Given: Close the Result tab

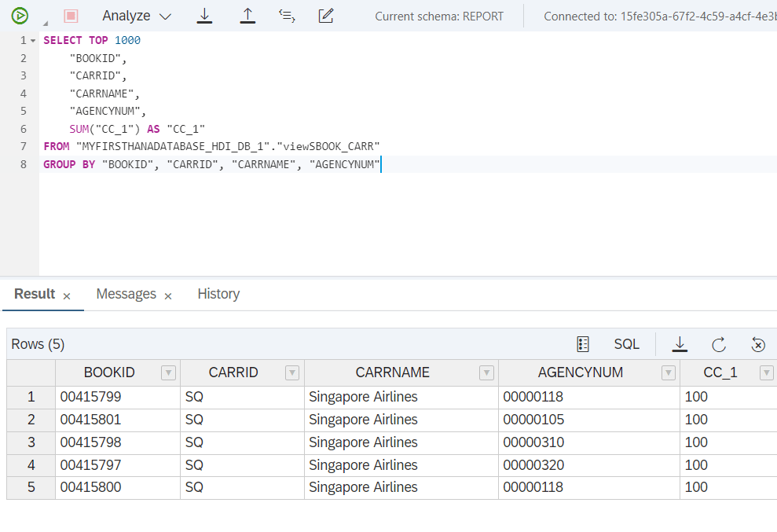Looking at the screenshot, I should [67, 295].
